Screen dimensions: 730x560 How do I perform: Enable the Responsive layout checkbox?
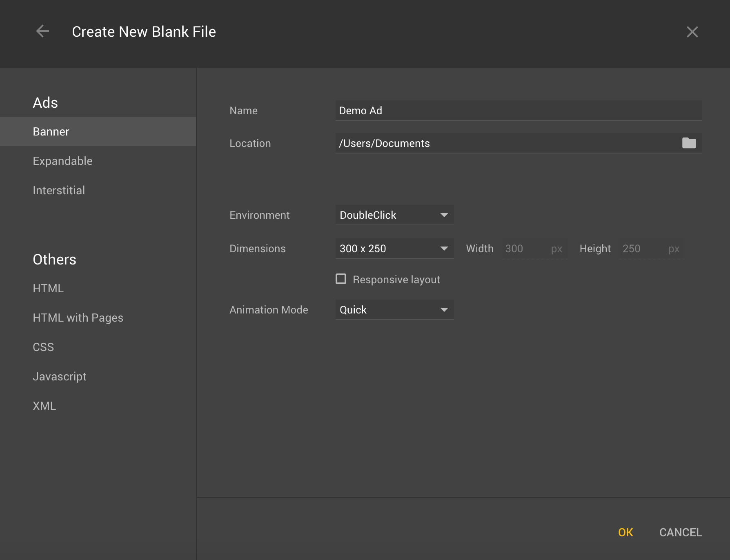click(341, 279)
